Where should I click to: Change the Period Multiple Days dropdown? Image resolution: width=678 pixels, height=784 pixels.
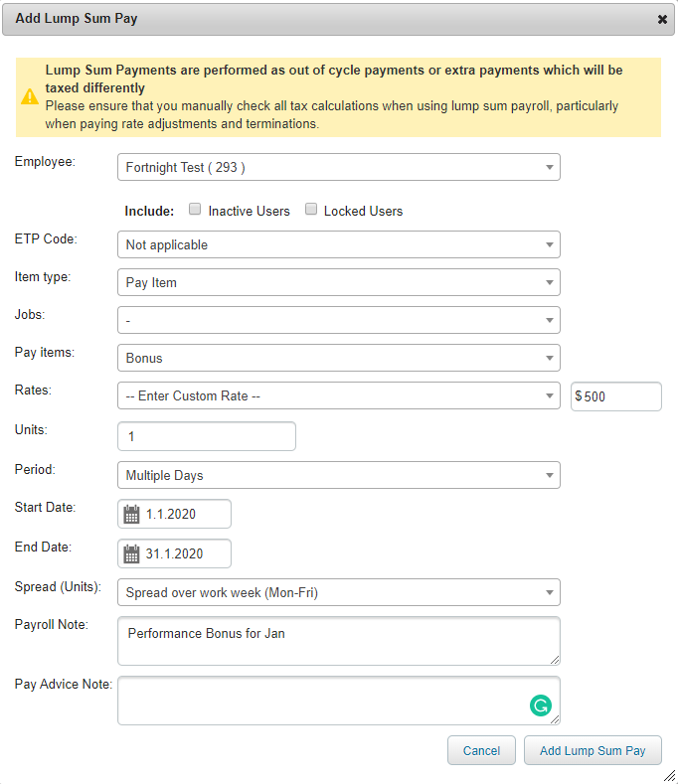[x=338, y=475]
